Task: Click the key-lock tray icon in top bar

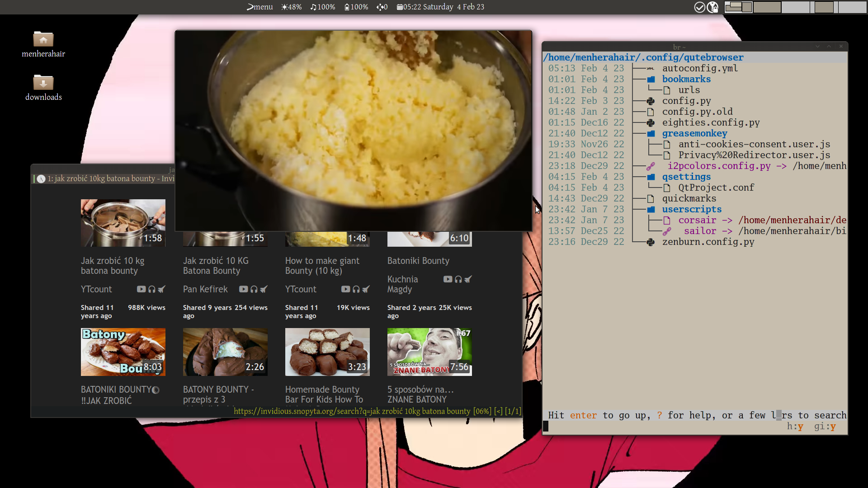Action: point(712,7)
